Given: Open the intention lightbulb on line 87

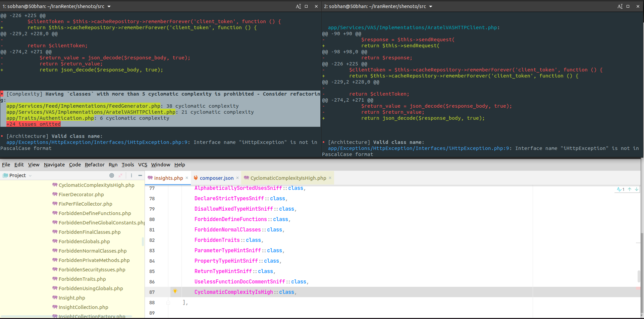Looking at the screenshot, I should click(175, 292).
